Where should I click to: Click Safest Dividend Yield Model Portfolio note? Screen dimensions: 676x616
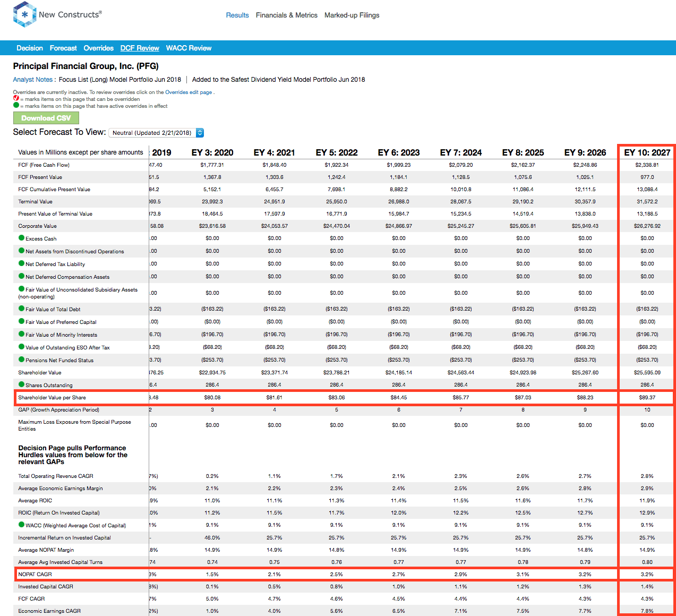click(x=279, y=80)
